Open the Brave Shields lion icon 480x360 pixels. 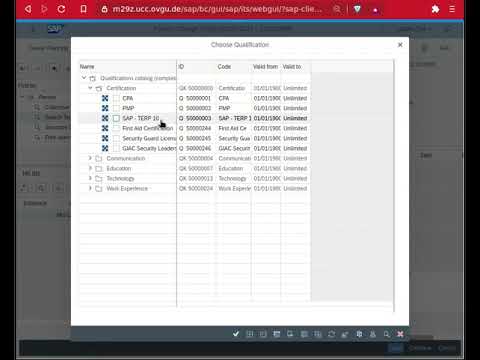coord(357,9)
